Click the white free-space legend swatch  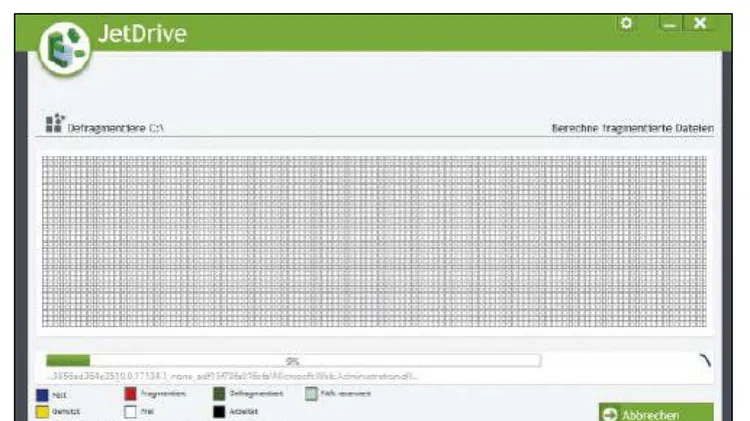[x=130, y=411]
